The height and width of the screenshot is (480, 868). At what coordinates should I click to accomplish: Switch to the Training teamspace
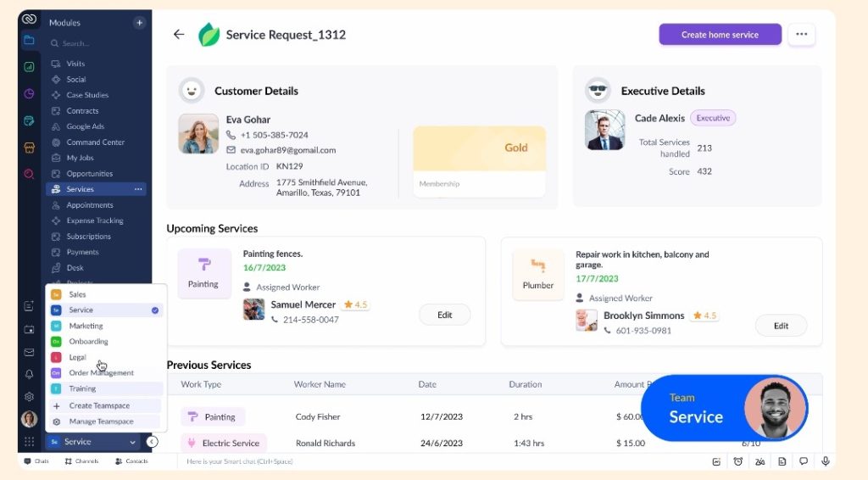coord(105,388)
